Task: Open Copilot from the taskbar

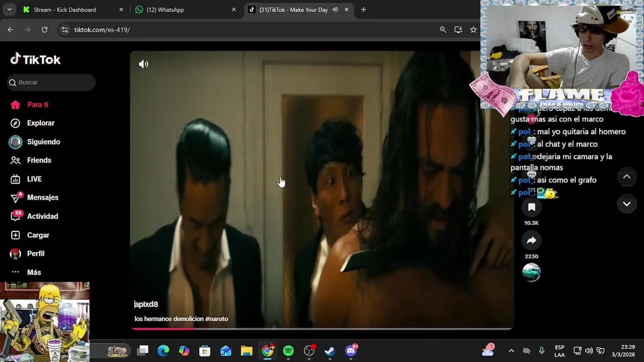Action: 184,351
